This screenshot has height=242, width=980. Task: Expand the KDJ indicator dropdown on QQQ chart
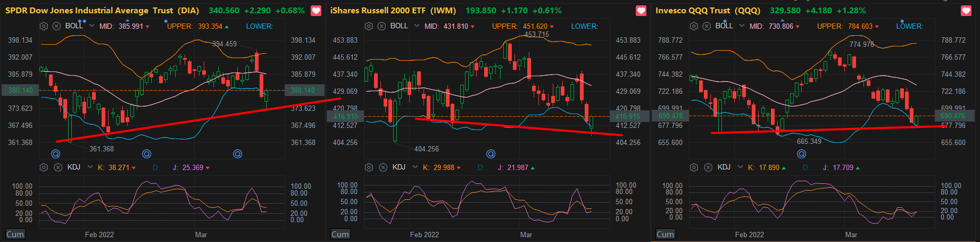point(739,167)
